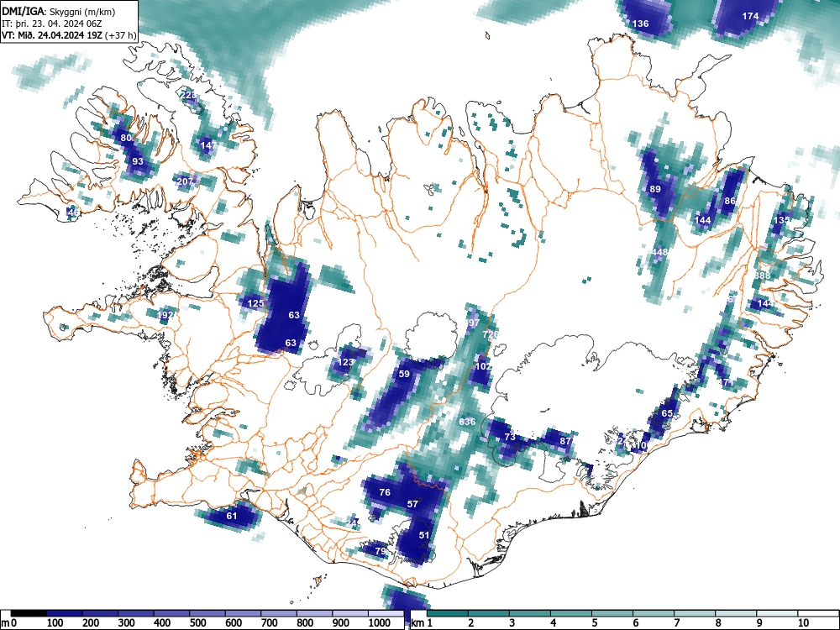Click the visibility value 174 on the map
Screen dimensions: 840x630
(750, 16)
